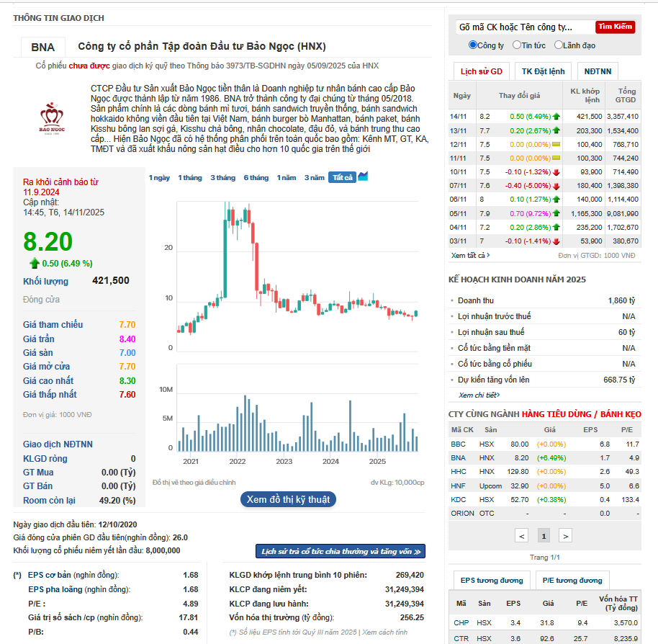
Task: Open CHP stock in EPS table
Action: pyautogui.click(x=461, y=623)
